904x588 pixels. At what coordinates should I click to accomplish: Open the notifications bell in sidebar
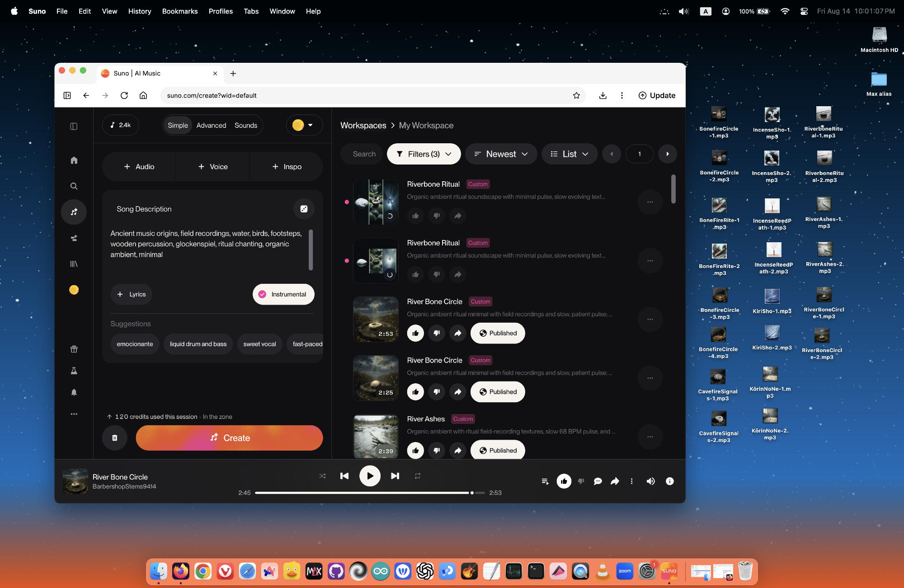pyautogui.click(x=74, y=392)
